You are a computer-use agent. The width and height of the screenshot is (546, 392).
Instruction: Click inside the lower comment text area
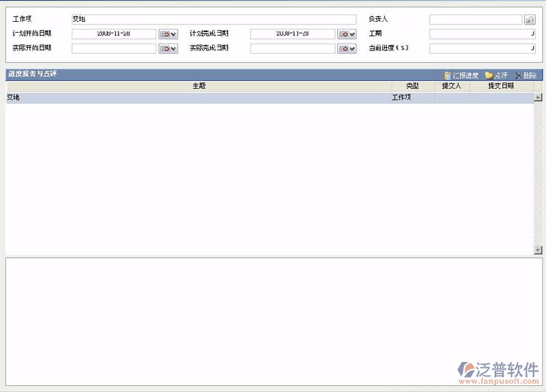click(274, 322)
